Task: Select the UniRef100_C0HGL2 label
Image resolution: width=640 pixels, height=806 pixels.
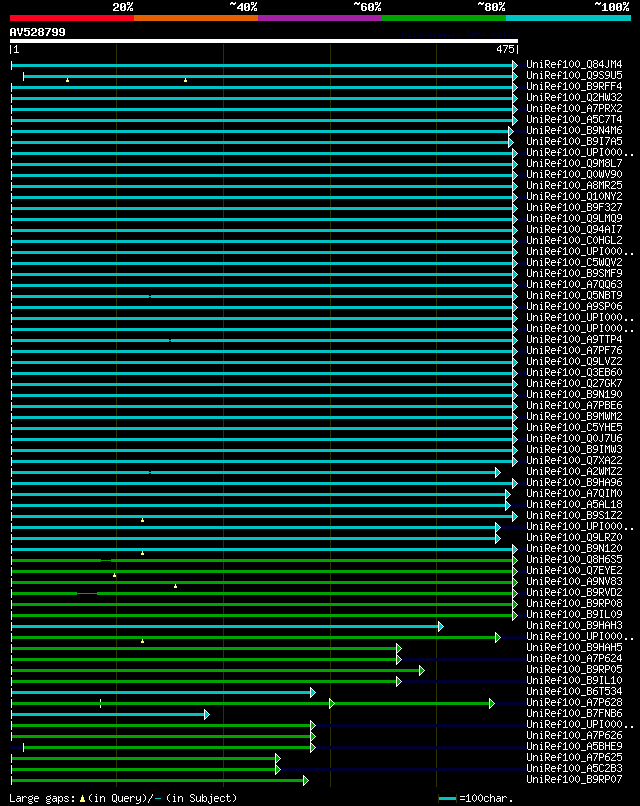Action: pyautogui.click(x=574, y=241)
